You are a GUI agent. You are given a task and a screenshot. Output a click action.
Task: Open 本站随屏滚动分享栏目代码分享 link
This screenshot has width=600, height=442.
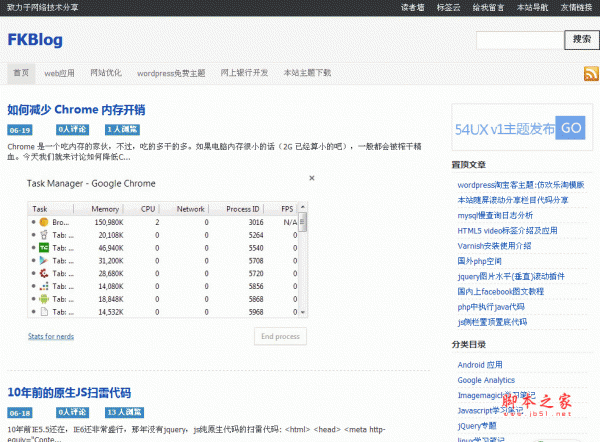click(513, 200)
